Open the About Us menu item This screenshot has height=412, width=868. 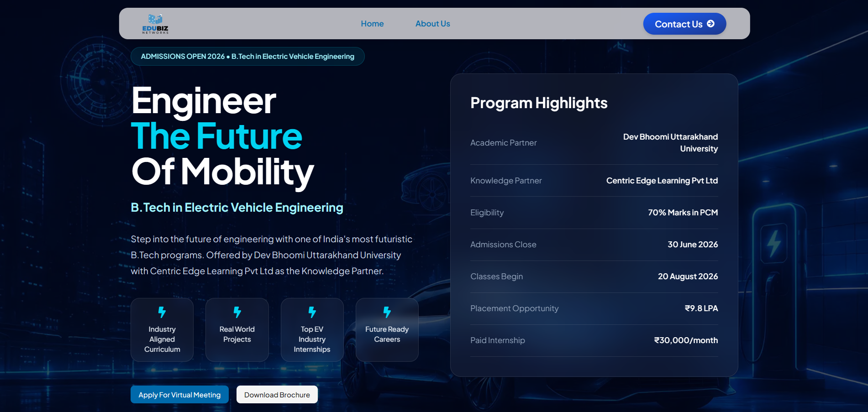[x=432, y=24]
